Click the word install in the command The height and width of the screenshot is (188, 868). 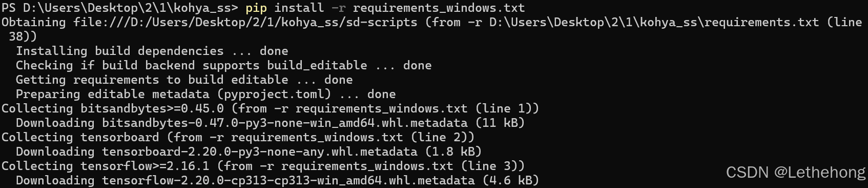299,8
